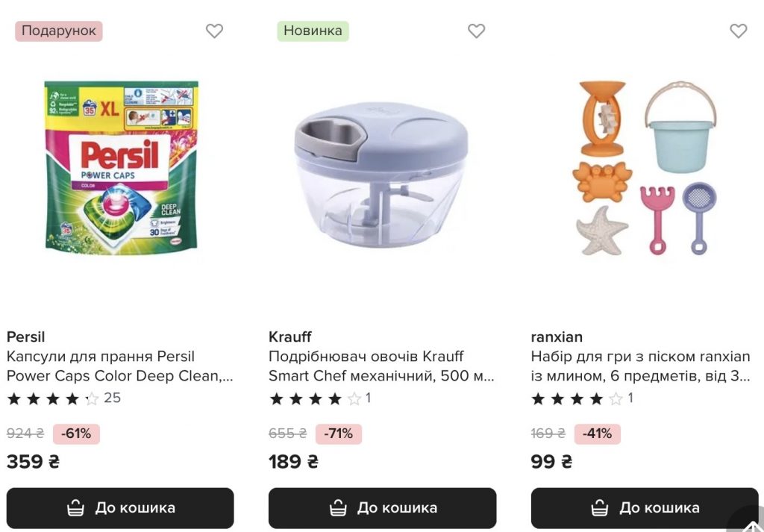Image resolution: width=764 pixels, height=532 pixels.
Task: Click the pink Подарунок badge
Action: click(x=59, y=31)
